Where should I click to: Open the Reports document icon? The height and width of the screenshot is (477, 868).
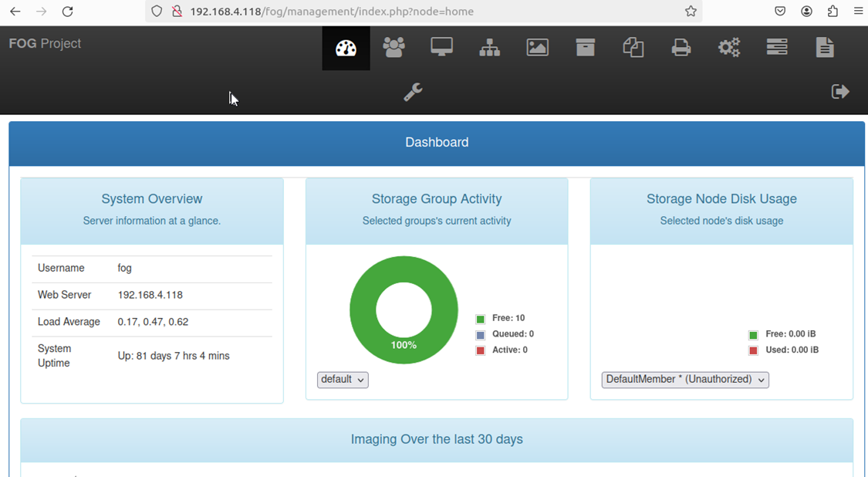[x=825, y=48]
